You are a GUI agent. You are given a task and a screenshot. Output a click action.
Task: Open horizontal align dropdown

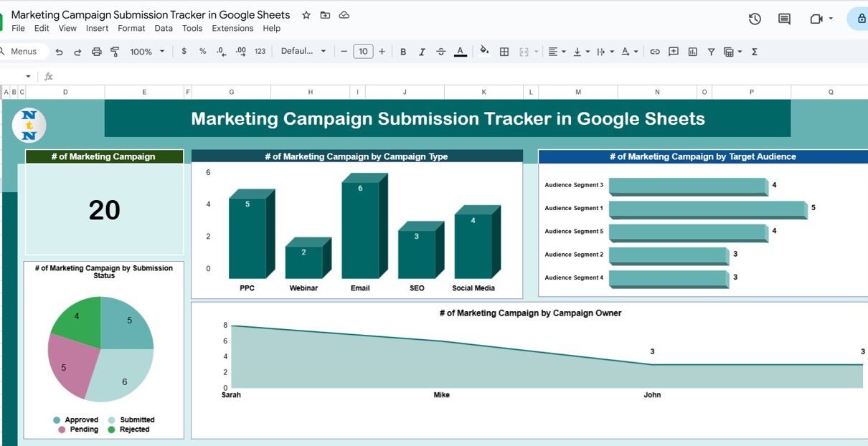pyautogui.click(x=557, y=52)
